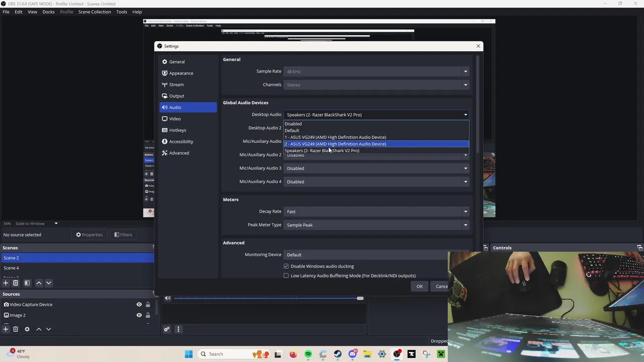Add a new scene with the plus icon

coord(6,283)
